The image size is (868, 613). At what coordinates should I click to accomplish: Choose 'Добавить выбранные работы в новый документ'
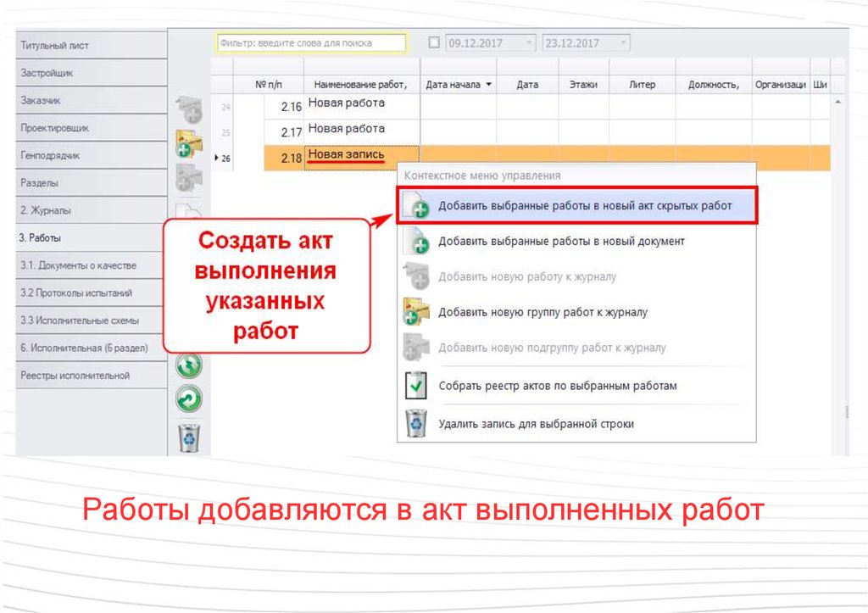pos(560,242)
